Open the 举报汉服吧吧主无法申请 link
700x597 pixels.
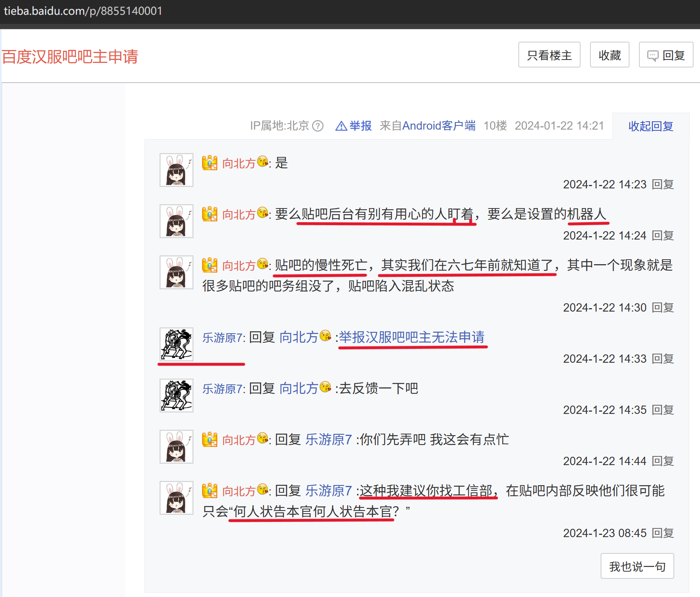pos(411,337)
